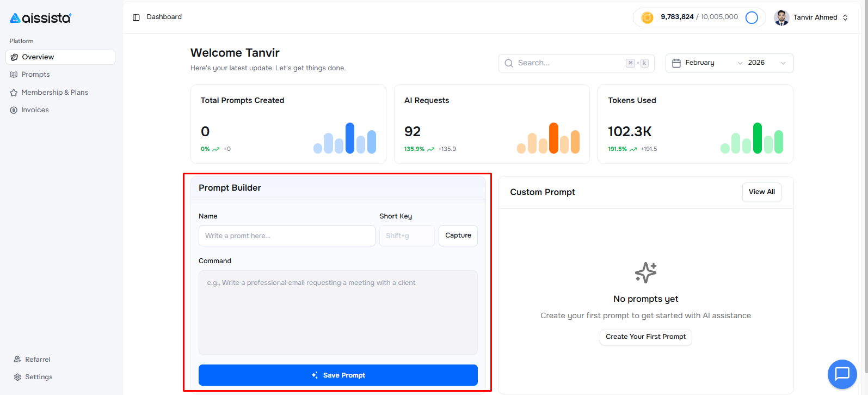
Task: Expand the Tanvir Ahmed account menu
Action: [845, 17]
